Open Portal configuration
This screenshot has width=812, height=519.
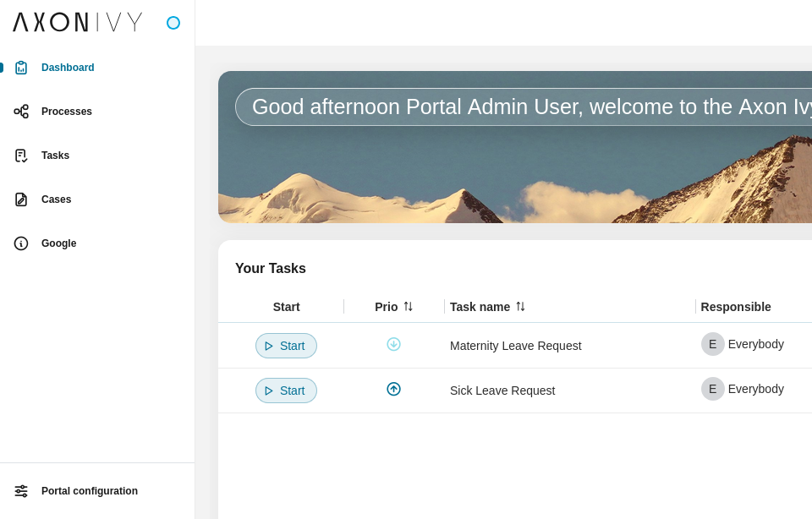(97, 491)
